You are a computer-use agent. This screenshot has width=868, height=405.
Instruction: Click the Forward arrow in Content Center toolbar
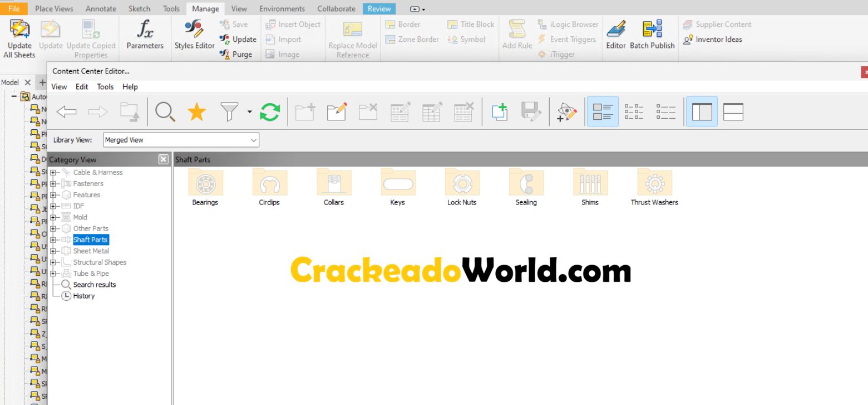98,112
